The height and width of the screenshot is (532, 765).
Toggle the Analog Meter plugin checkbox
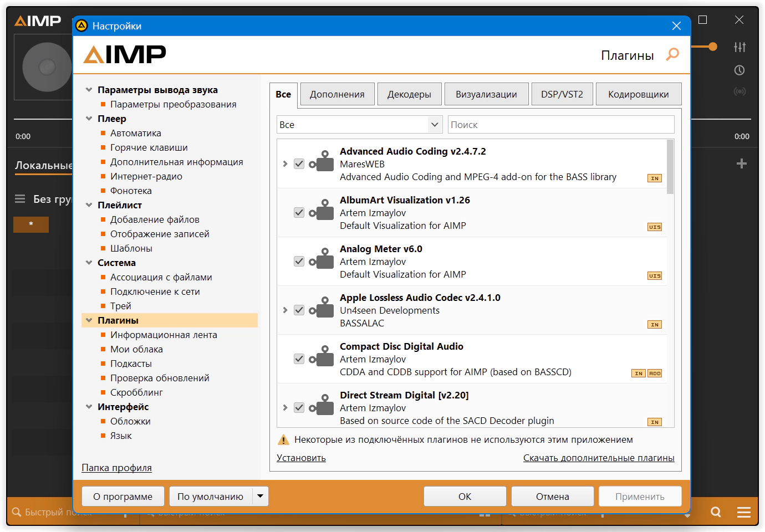coord(299,261)
